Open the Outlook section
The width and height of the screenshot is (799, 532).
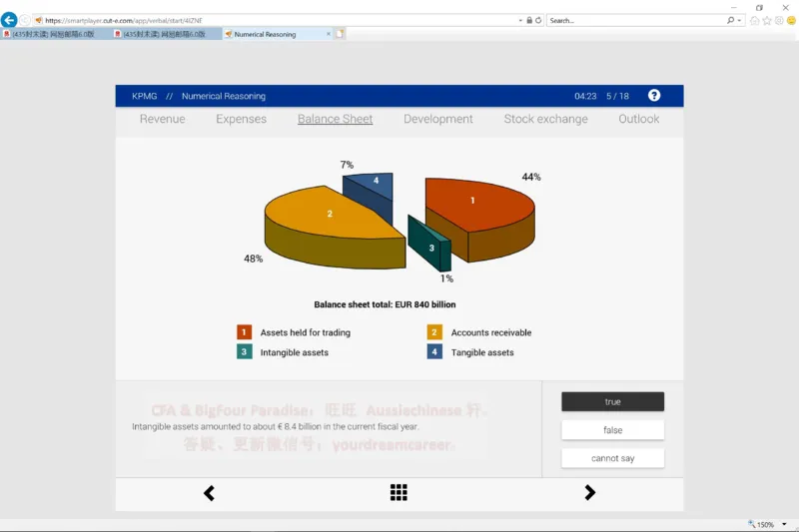(638, 119)
